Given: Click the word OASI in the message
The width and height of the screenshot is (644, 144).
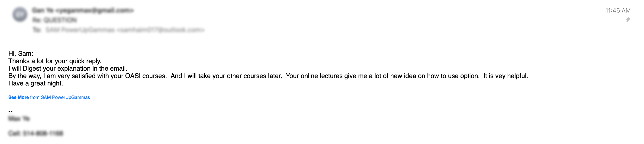Looking at the screenshot, I should click(x=133, y=76).
